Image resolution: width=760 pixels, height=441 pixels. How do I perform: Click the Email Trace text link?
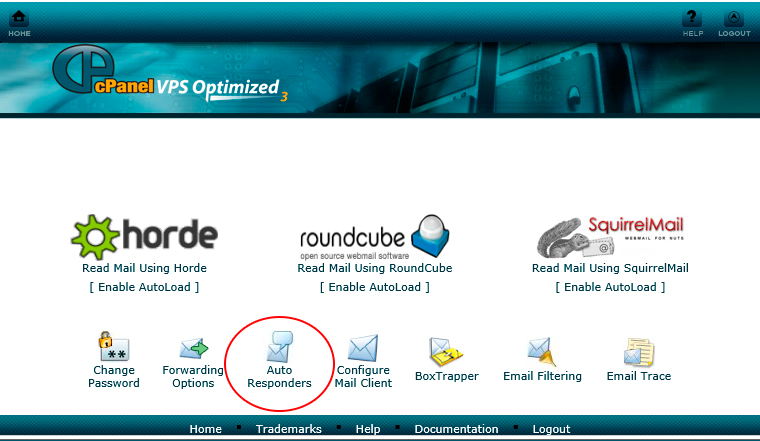click(x=639, y=376)
